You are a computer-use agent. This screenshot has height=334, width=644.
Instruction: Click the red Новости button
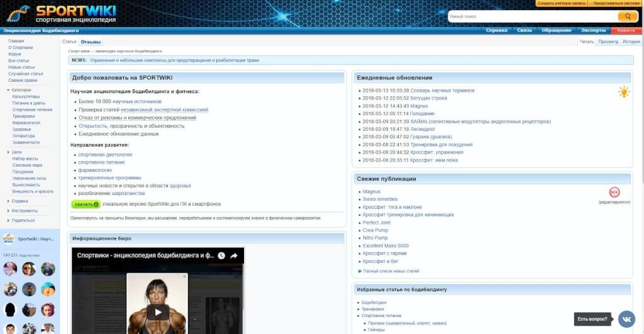626,30
